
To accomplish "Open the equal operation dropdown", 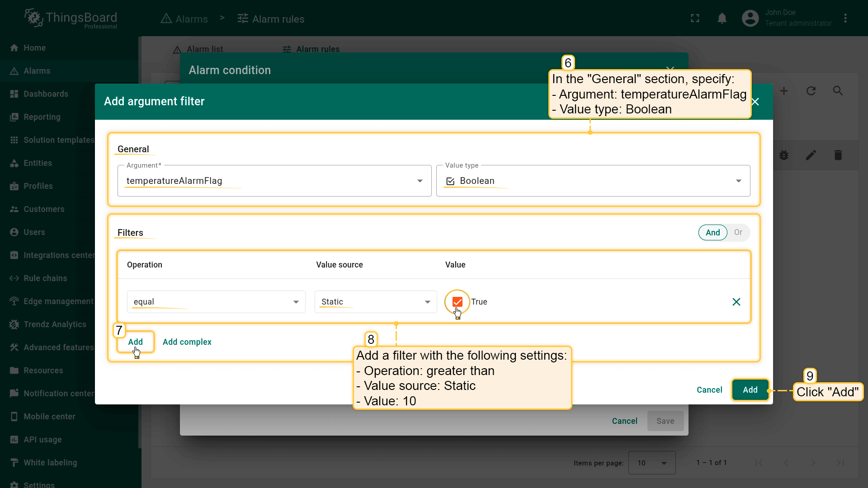I will tap(216, 302).
